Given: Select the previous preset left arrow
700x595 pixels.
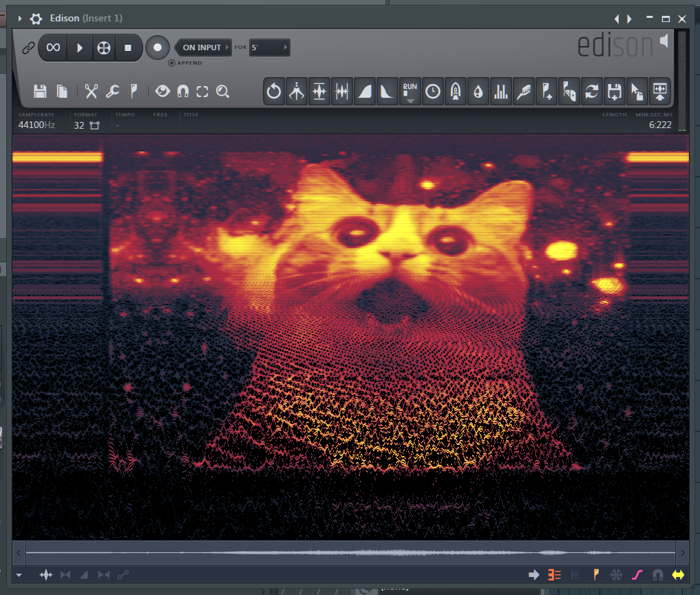Looking at the screenshot, I should point(617,19).
